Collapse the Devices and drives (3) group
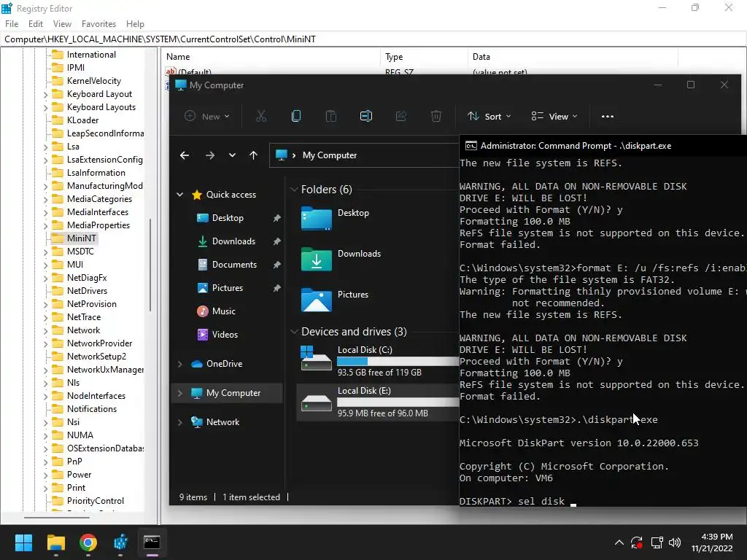 (294, 332)
